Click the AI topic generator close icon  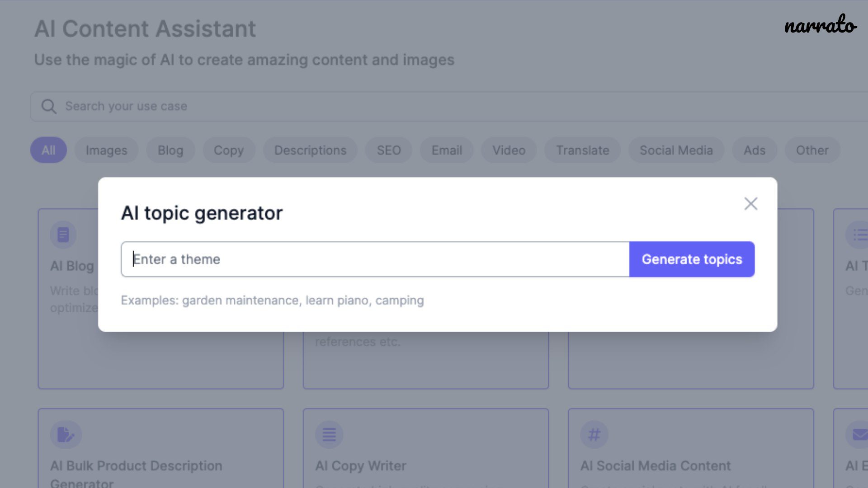[x=750, y=203]
